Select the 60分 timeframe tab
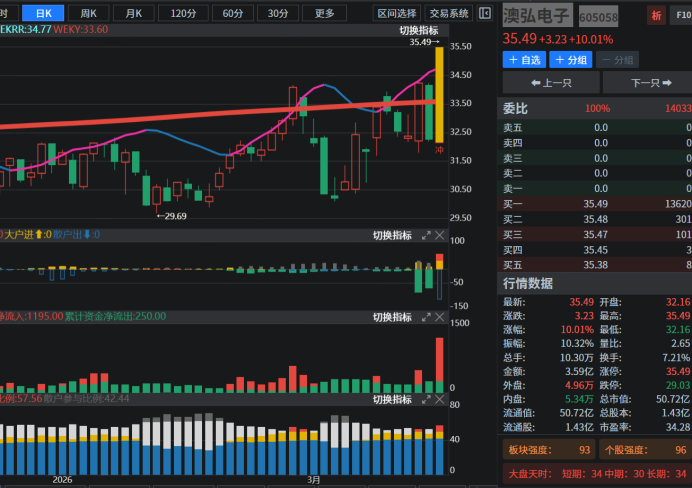This screenshot has width=692, height=488. [232, 14]
